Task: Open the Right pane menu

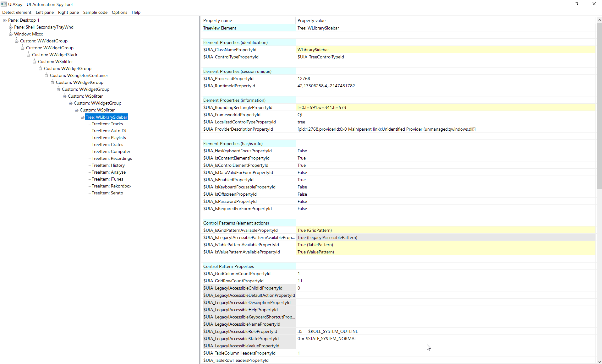Action: pos(68,12)
